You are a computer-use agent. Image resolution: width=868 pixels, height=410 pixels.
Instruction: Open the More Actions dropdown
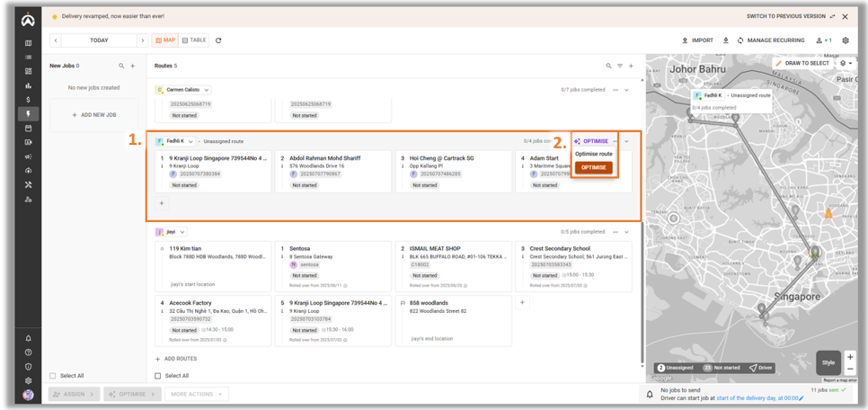[x=197, y=394]
